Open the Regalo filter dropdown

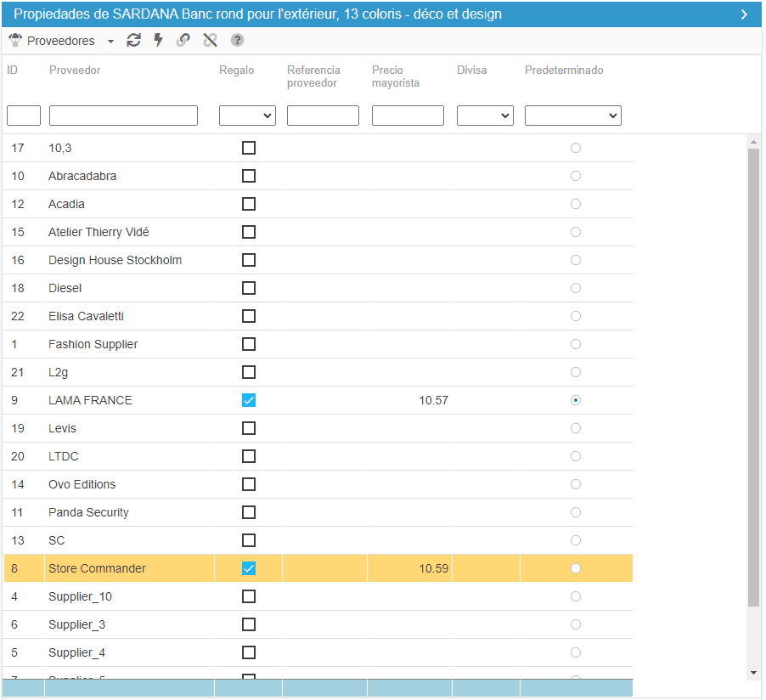(247, 116)
